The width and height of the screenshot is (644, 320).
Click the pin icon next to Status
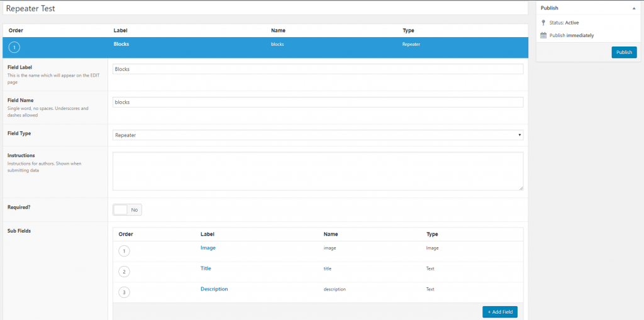pos(543,23)
